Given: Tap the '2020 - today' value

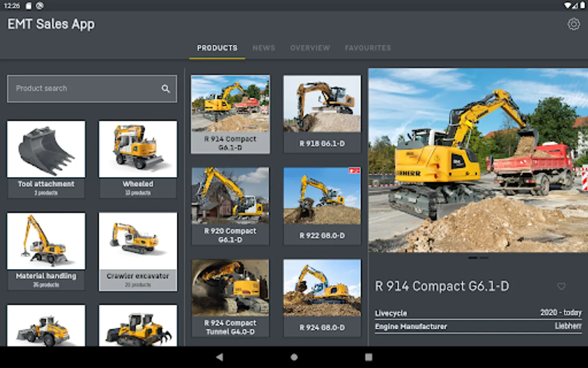Looking at the screenshot, I should [x=561, y=312].
